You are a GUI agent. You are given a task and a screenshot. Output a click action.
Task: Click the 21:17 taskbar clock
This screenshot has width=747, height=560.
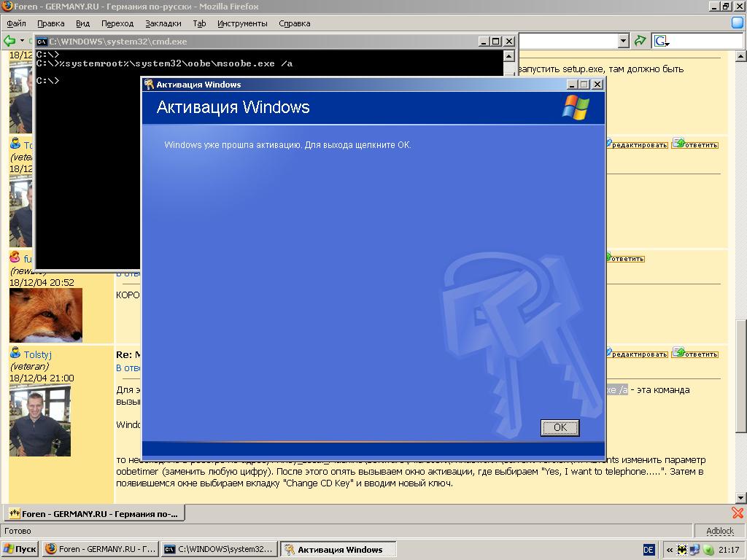click(x=729, y=550)
